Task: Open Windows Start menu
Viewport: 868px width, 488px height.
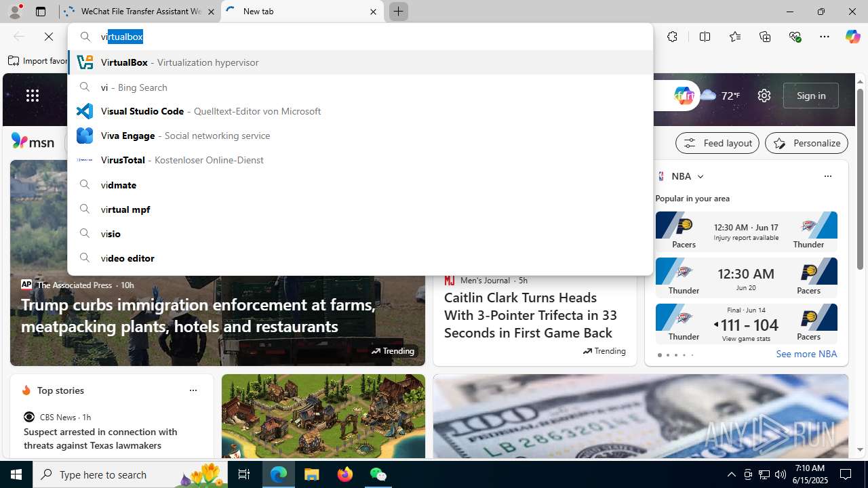Action: (x=16, y=474)
